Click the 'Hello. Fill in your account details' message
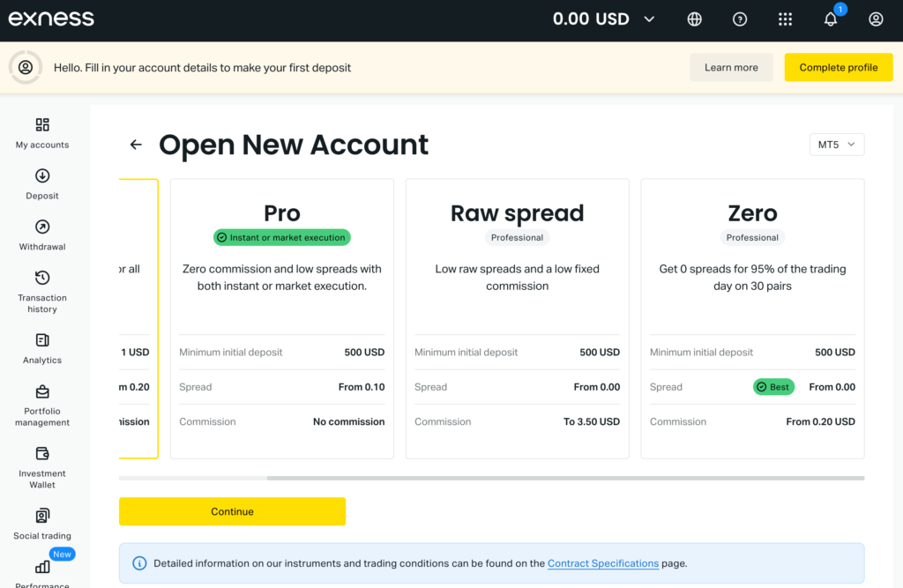Screen dimensions: 903x588 202,67
